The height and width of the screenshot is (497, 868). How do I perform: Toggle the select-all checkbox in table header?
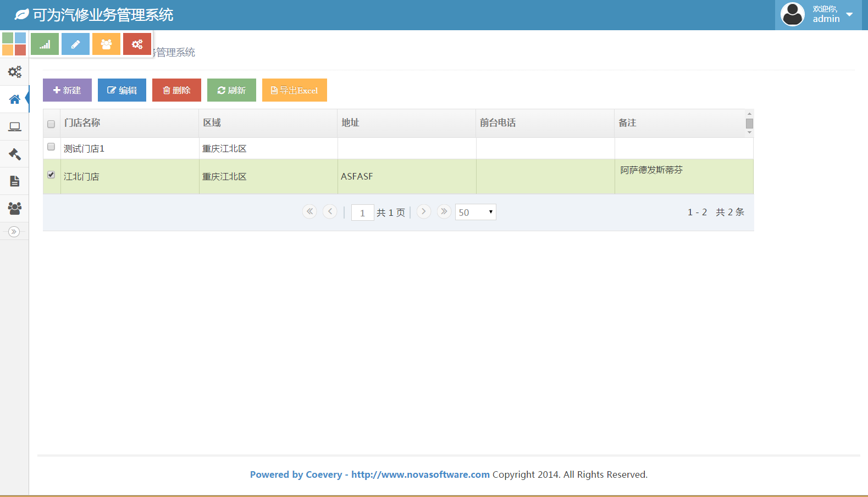coord(51,124)
